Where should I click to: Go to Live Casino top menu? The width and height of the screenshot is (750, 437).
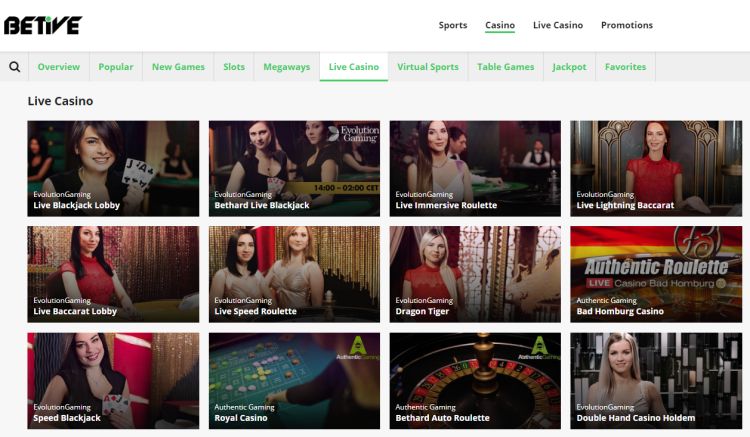pos(558,25)
